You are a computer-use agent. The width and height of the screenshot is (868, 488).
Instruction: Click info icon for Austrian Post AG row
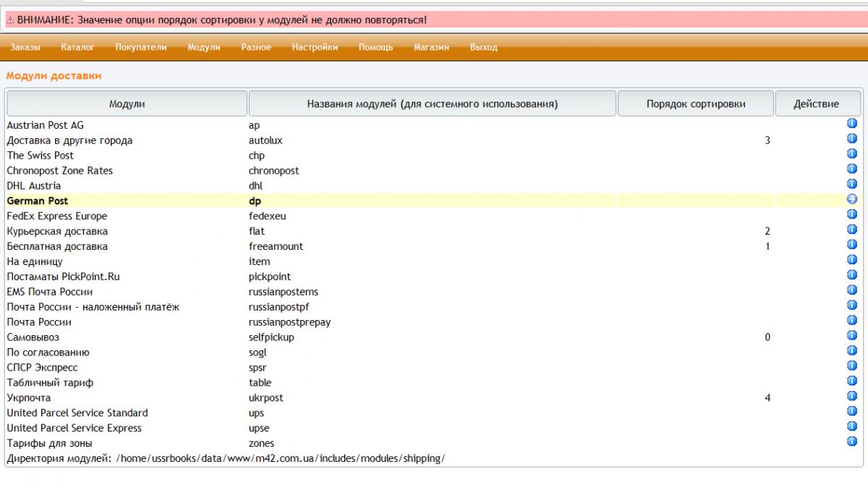coord(851,124)
